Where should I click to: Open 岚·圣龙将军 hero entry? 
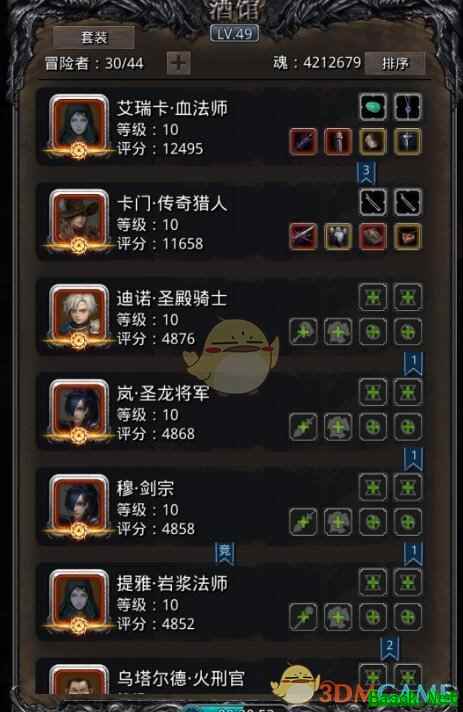231,412
